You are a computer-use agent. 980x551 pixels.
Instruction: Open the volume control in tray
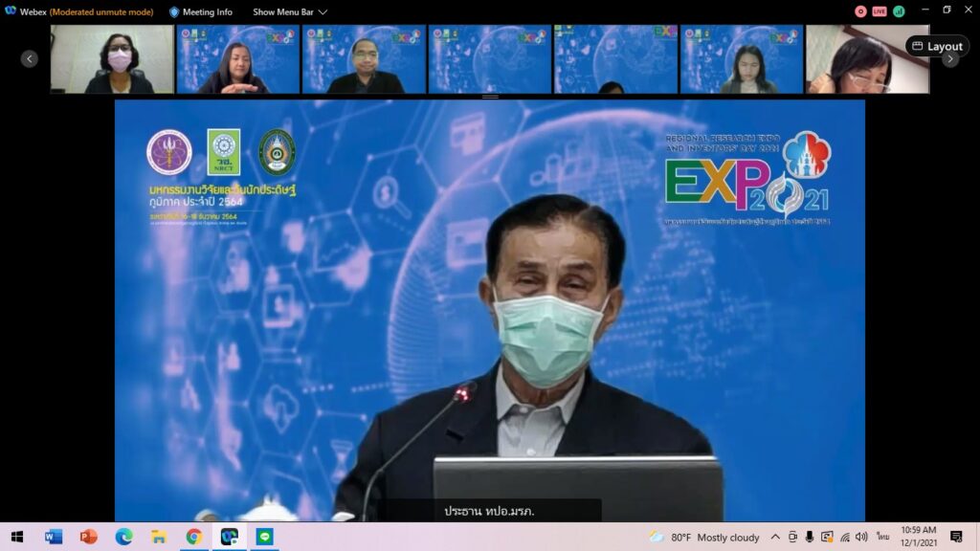click(861, 537)
